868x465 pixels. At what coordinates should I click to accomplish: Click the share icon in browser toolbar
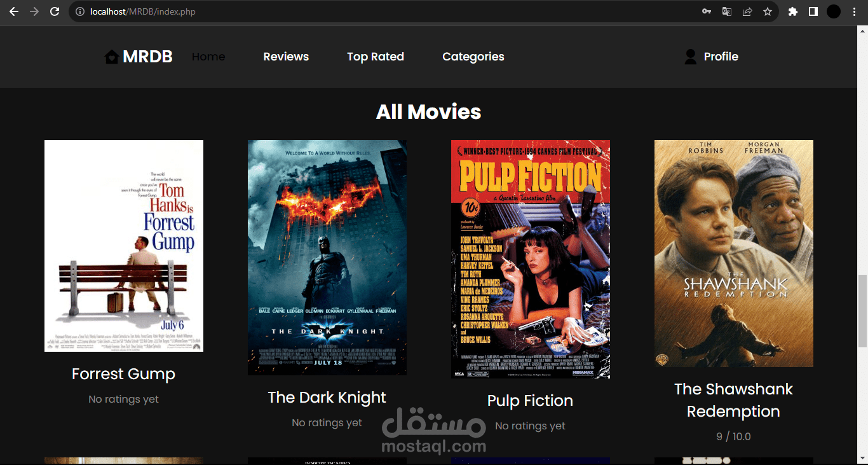click(747, 11)
